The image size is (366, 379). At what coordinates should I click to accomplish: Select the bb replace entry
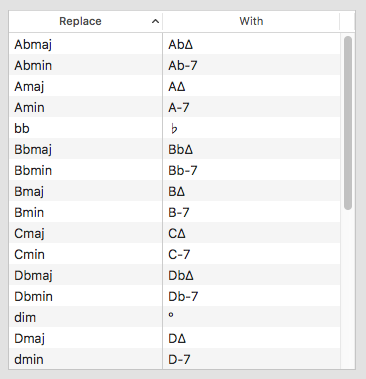(x=22, y=128)
